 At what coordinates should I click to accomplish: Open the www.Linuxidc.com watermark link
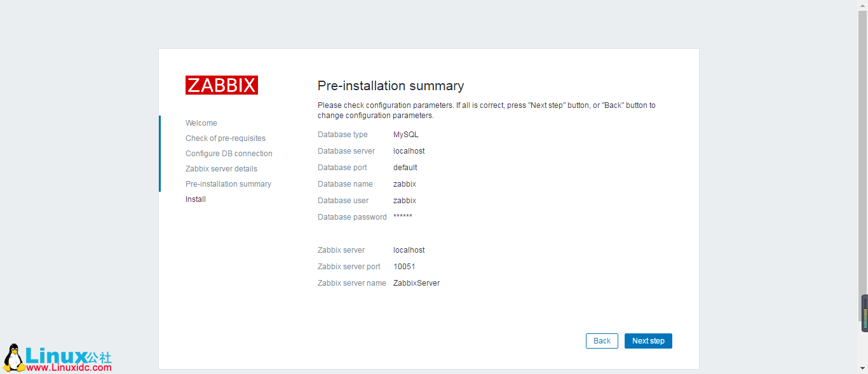point(69,367)
